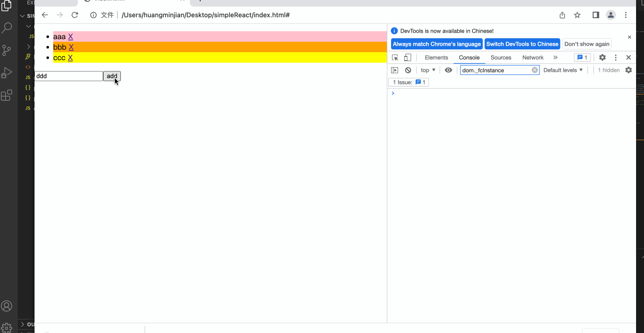Switch to the Elements tab
This screenshot has width=644, height=333.
[436, 57]
